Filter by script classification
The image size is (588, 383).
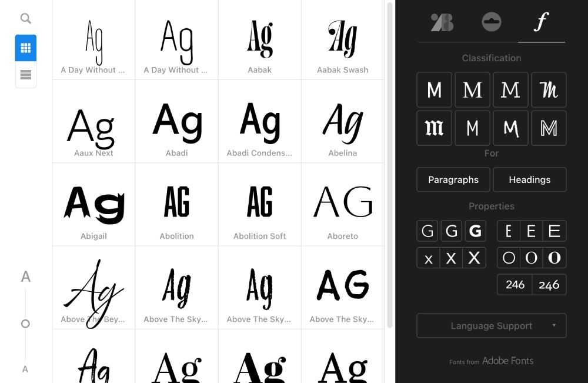(x=549, y=90)
